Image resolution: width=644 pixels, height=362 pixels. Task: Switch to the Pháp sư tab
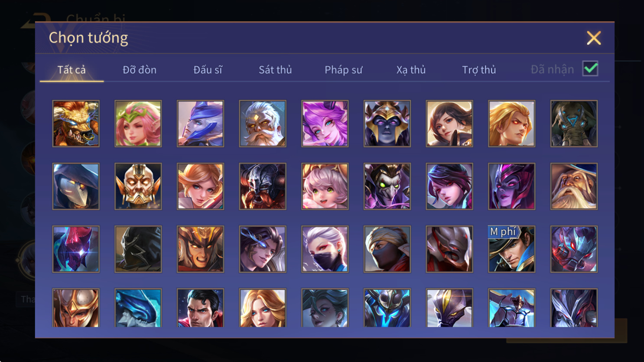click(343, 70)
